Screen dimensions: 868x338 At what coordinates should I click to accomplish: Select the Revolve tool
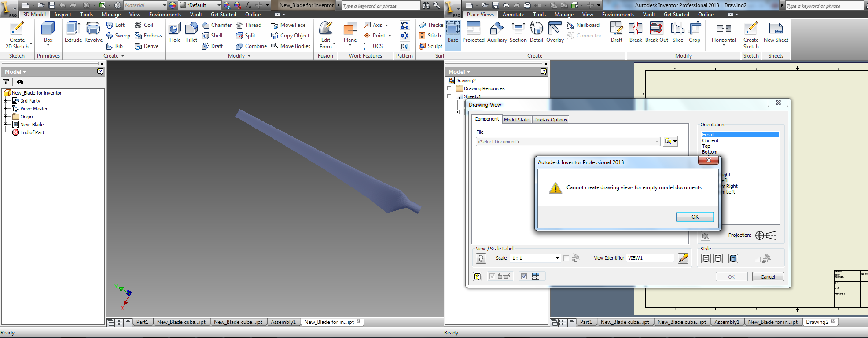(x=93, y=33)
